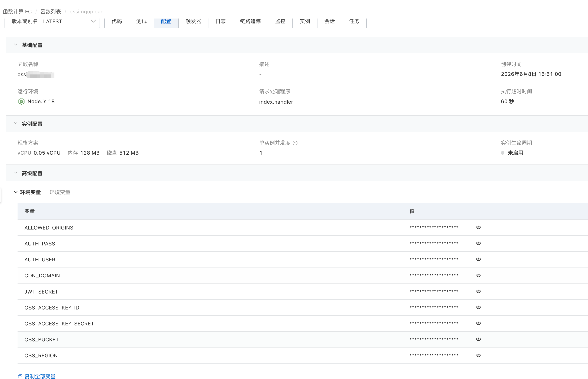The height and width of the screenshot is (379, 588).
Task: Open the 版本或别名 LATEST dropdown
Action: pyautogui.click(x=52, y=22)
